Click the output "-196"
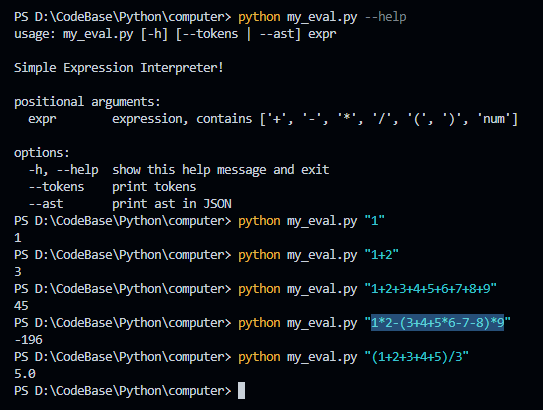Screen dimensions: 543x410 pos(28,340)
